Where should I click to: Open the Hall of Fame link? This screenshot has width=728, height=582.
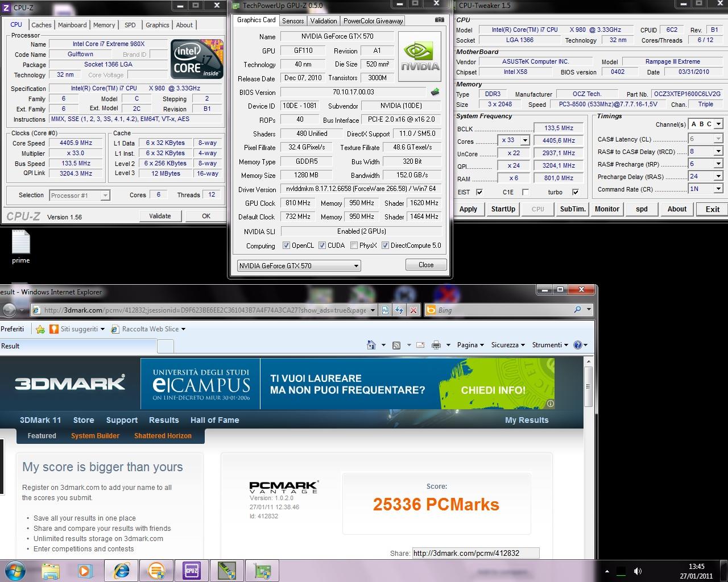(x=214, y=420)
